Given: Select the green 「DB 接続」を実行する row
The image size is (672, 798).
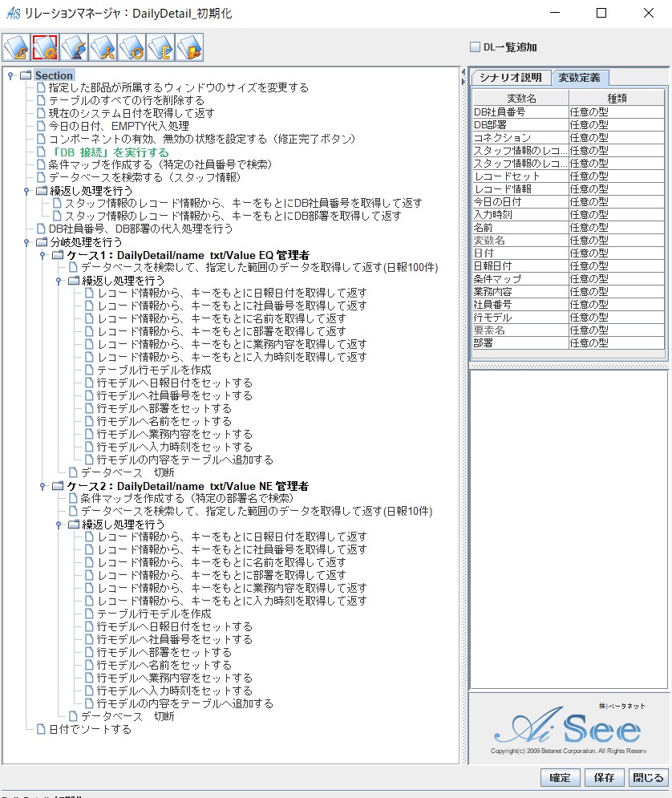Looking at the screenshot, I should tap(109, 152).
